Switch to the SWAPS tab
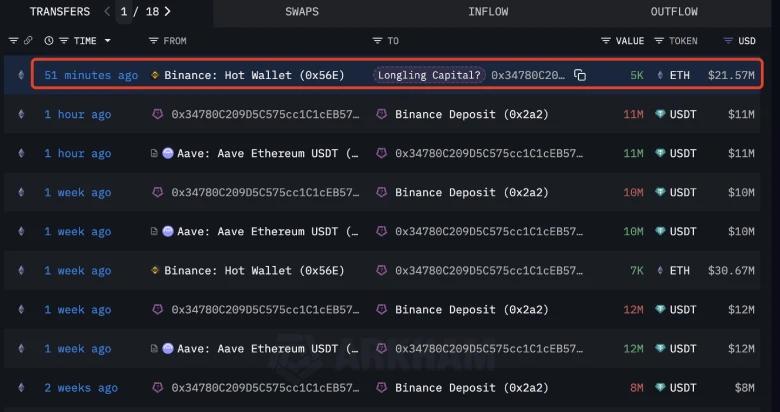Viewport: 780px width, 412px height. (x=303, y=12)
